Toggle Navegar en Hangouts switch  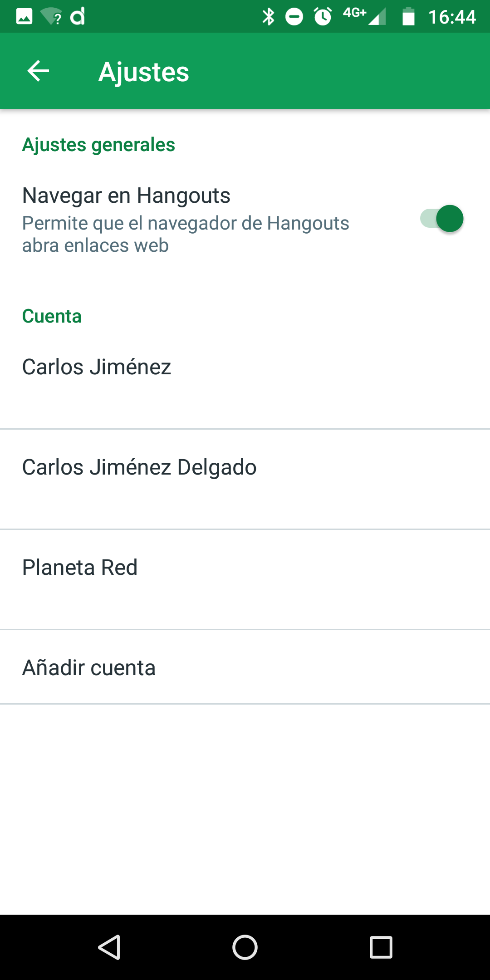pyautogui.click(x=441, y=219)
